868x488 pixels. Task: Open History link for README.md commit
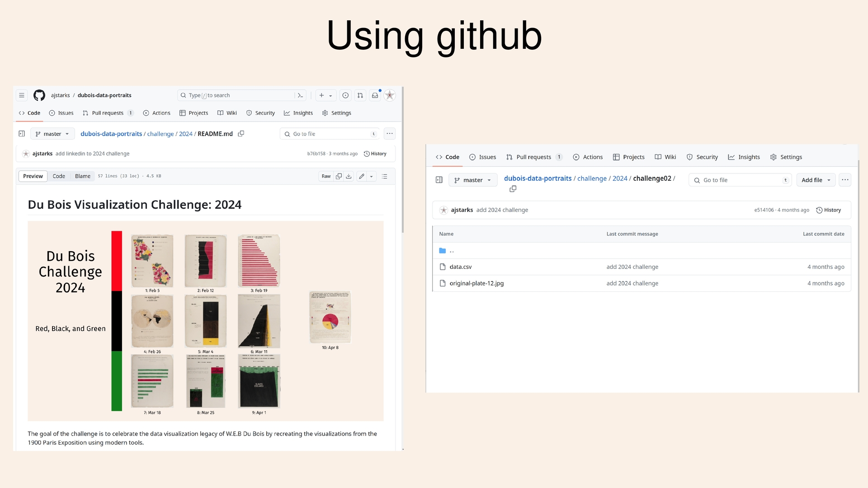375,154
